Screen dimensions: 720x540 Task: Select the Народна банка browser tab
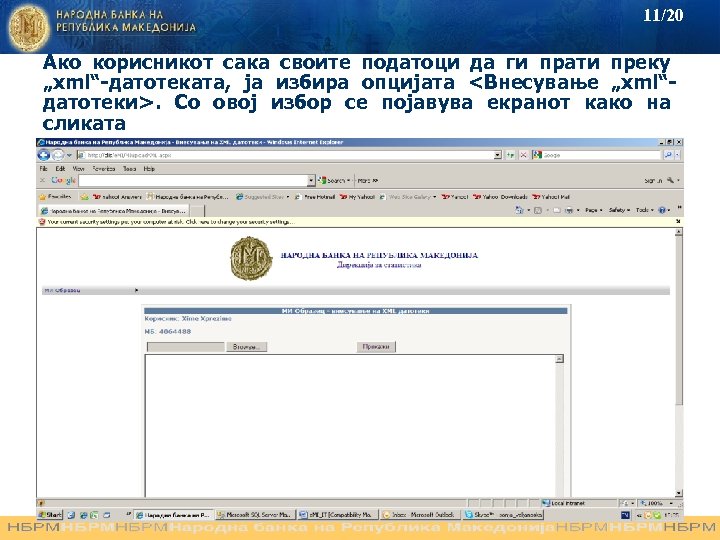tap(113, 211)
